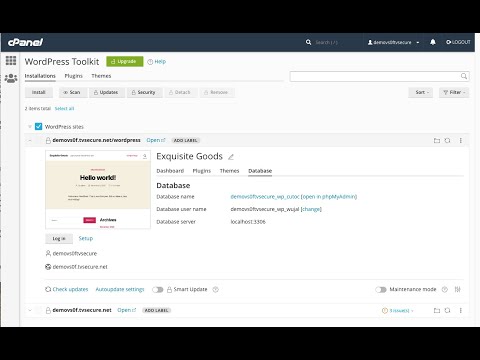480x360 pixels.
Task: Open the site Dashboard tab
Action: [x=170, y=171]
